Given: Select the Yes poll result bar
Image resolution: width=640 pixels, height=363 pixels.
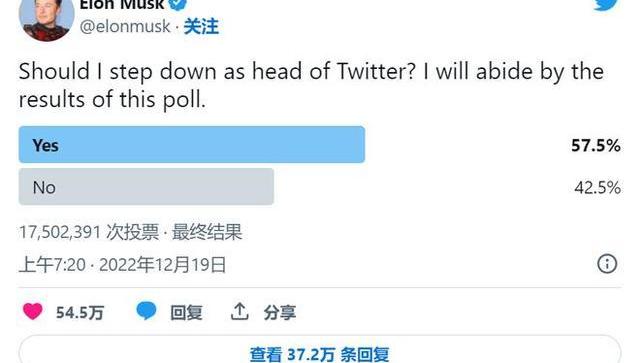Looking at the screenshot, I should pyautogui.click(x=192, y=145).
